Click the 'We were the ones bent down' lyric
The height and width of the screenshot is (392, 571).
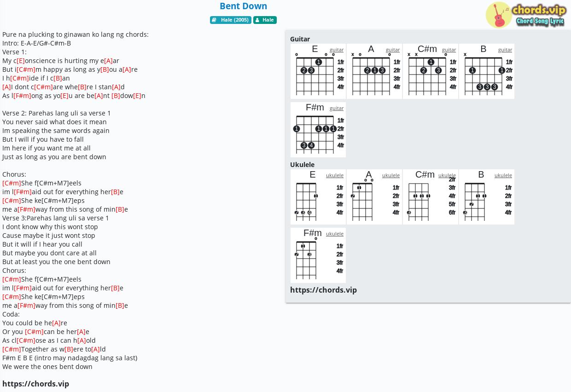[x=47, y=367]
